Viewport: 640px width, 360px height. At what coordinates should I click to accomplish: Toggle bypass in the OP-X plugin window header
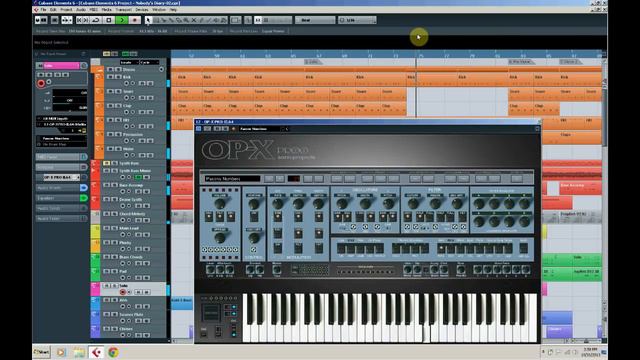tap(199, 129)
